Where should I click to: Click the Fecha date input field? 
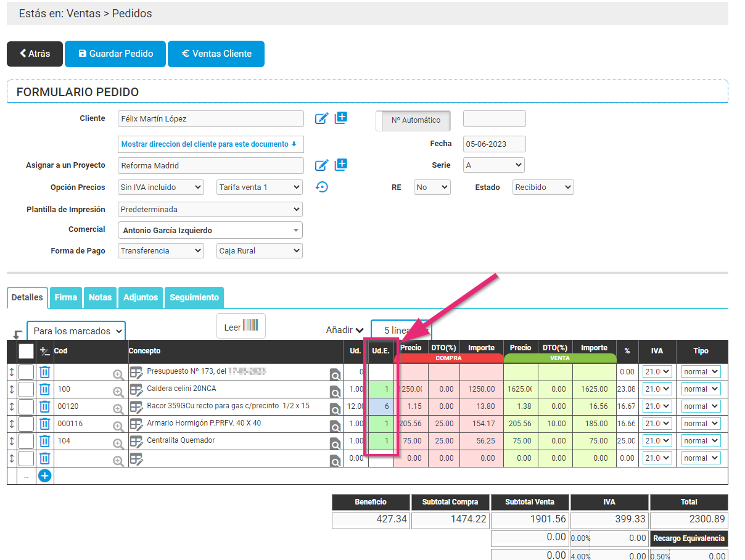click(x=494, y=144)
